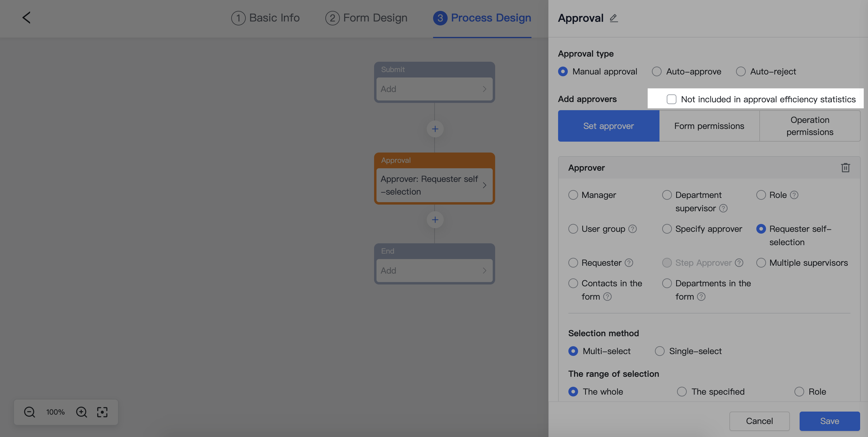Select Role range of selection

(799, 392)
